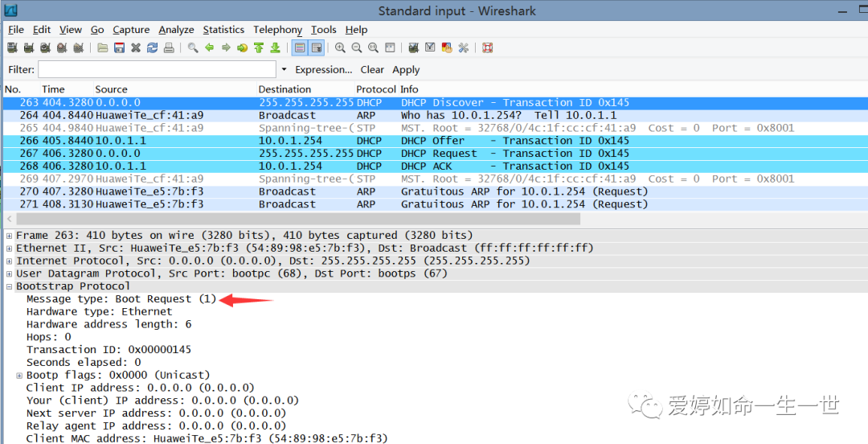Screen dimensions: 868x444
Task: Select packet 268 DHCP ACK row
Action: coord(435,166)
